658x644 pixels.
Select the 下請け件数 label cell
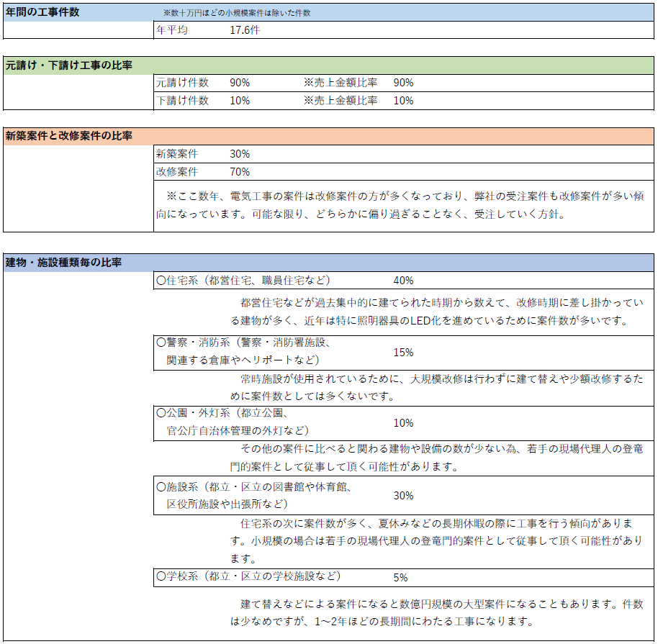183,101
